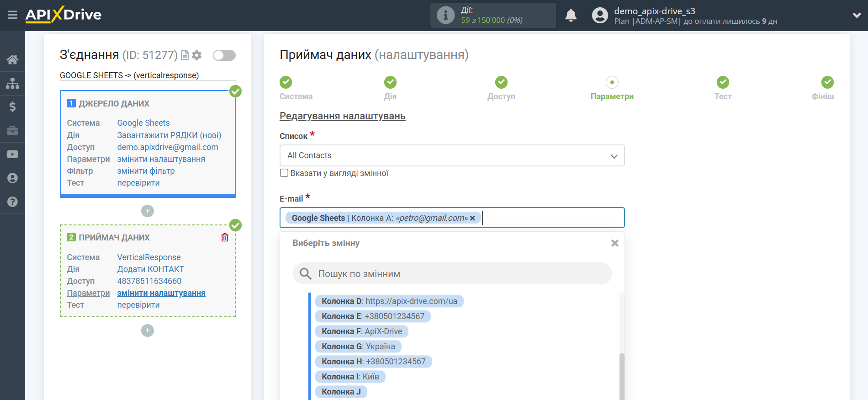Click receiver змінити налаштування link
This screenshot has height=400, width=868.
[x=161, y=293]
